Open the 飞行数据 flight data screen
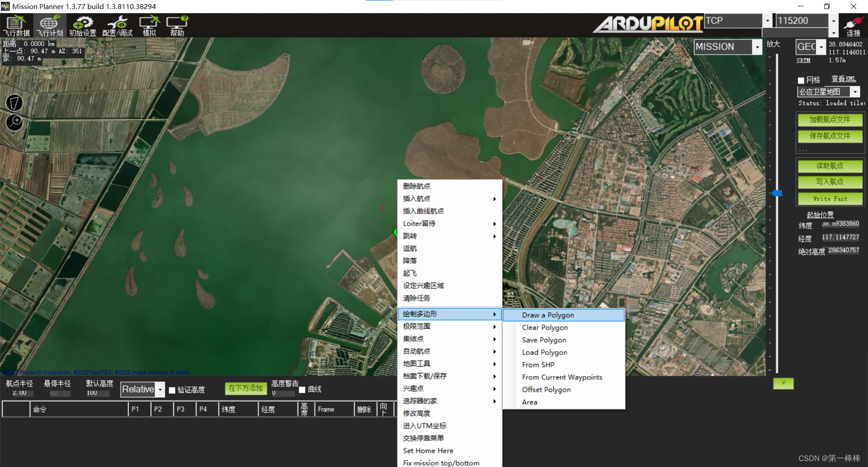Viewport: 868px width, 467px height. pyautogui.click(x=16, y=26)
